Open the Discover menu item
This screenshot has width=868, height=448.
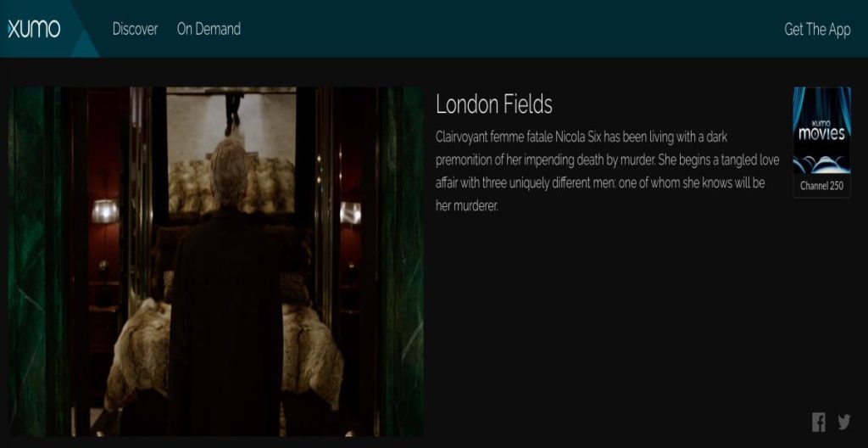[135, 29]
